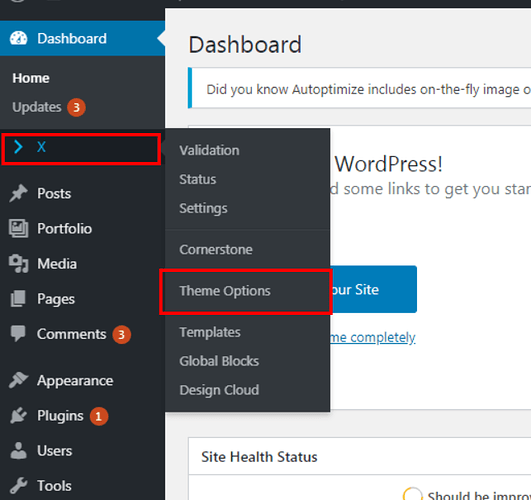Click the Plugins update count badge
The width and height of the screenshot is (531, 500).
tap(99, 416)
